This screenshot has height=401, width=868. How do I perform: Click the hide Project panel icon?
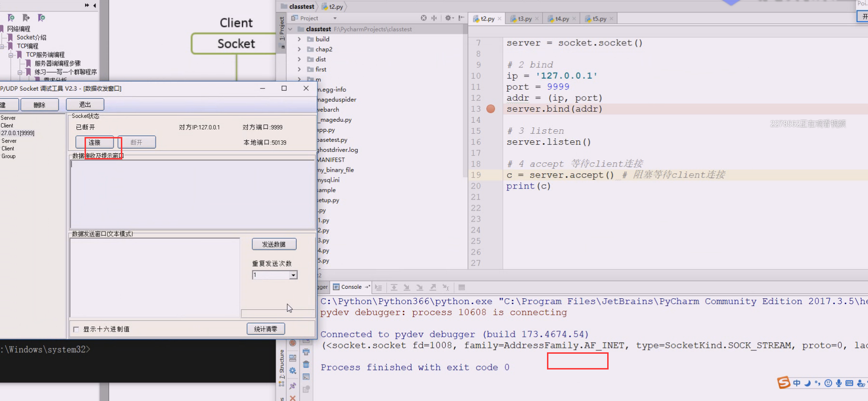(461, 18)
